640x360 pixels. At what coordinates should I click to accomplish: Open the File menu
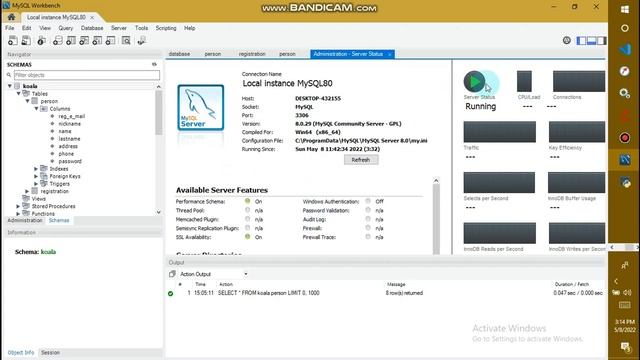click(9, 28)
